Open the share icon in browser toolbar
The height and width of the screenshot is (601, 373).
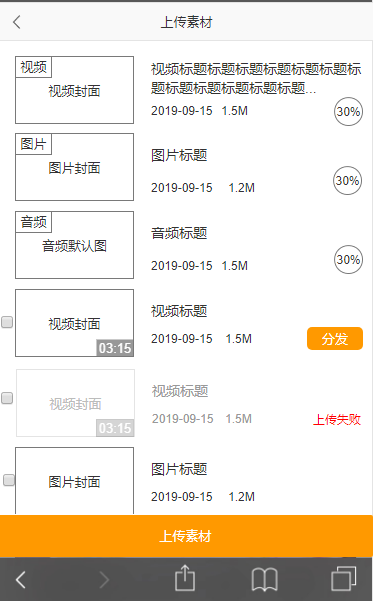(x=185, y=577)
